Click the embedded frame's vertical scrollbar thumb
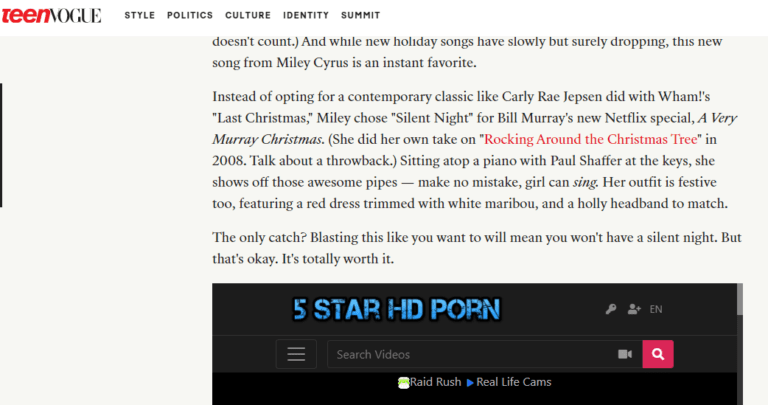Viewport: 768px width, 405px height. (x=740, y=300)
